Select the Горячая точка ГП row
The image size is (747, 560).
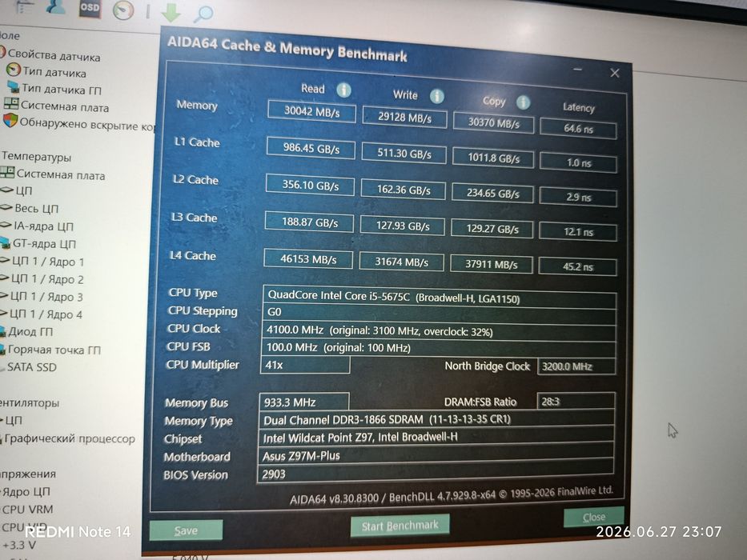[x=54, y=350]
